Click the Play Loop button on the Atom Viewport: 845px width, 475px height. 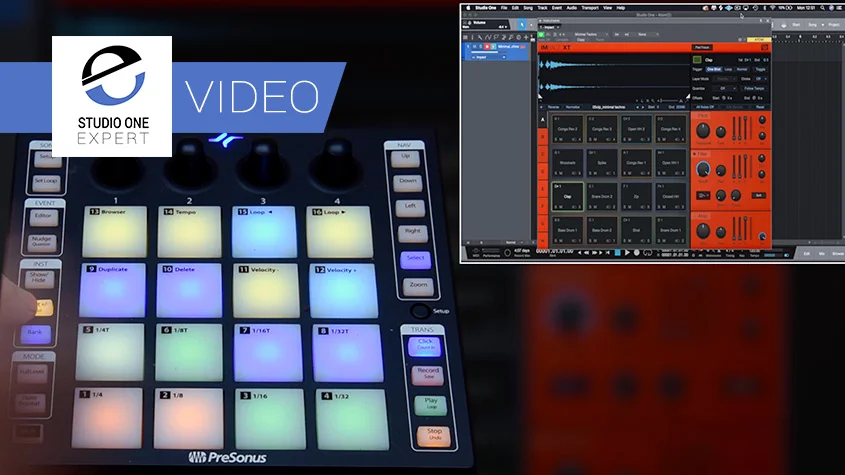click(431, 404)
